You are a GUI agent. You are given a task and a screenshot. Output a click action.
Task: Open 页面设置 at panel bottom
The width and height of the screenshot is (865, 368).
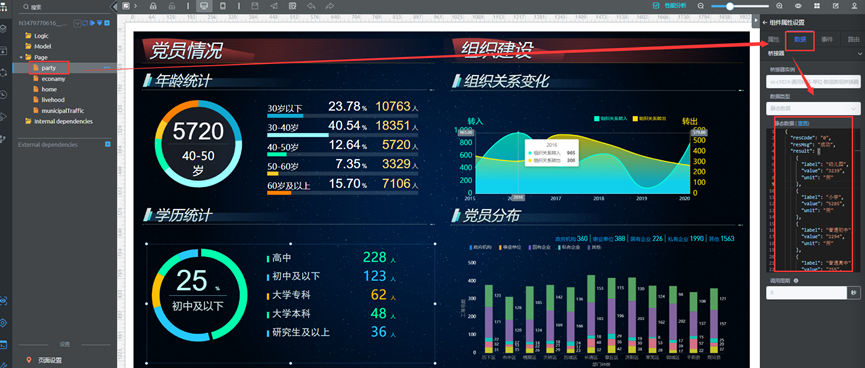click(x=50, y=361)
